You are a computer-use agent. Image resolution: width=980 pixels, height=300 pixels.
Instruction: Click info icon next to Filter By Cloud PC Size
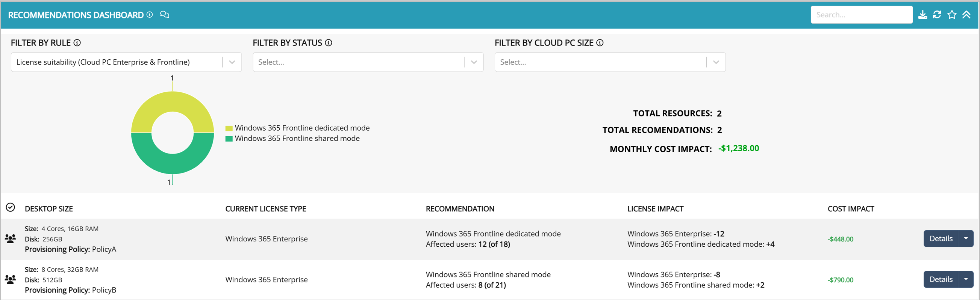pos(600,43)
